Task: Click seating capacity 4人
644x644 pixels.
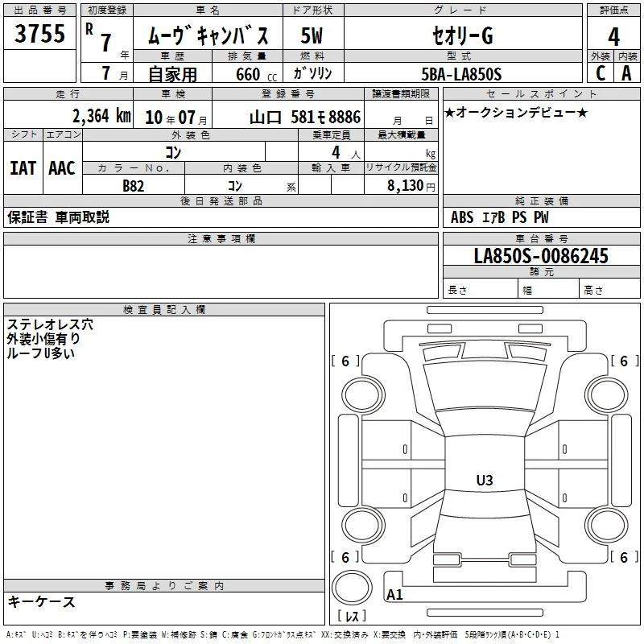Action: pos(346,153)
